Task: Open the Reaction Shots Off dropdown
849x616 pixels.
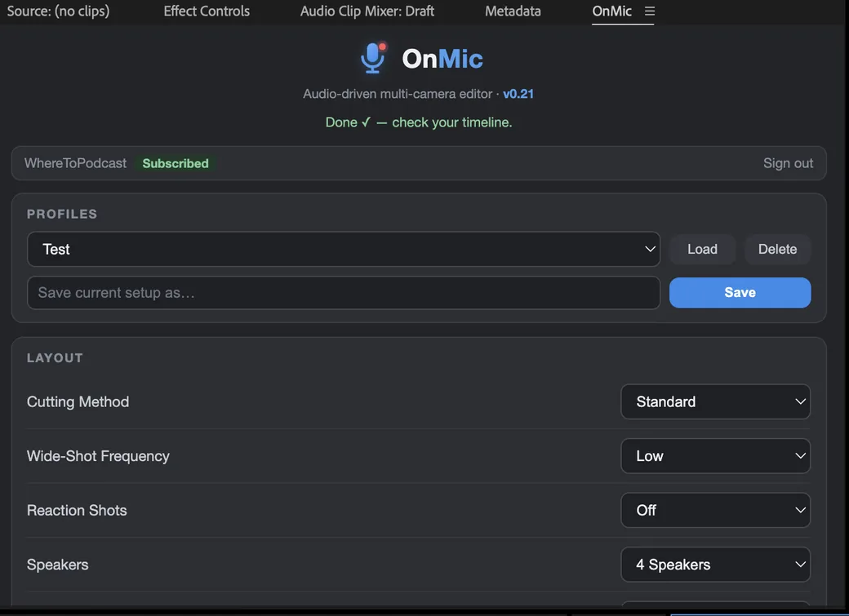Action: click(x=715, y=510)
